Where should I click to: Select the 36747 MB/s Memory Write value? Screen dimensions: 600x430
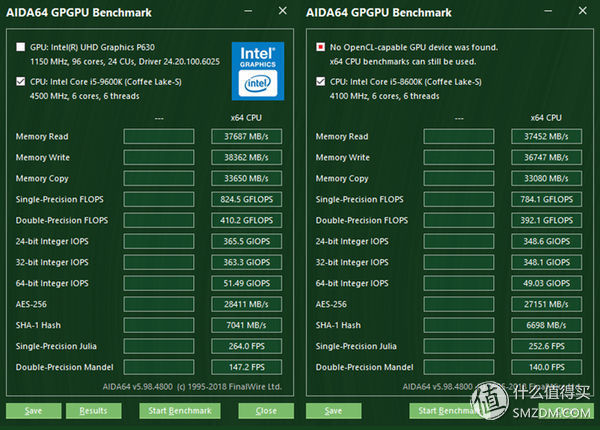[x=546, y=158]
